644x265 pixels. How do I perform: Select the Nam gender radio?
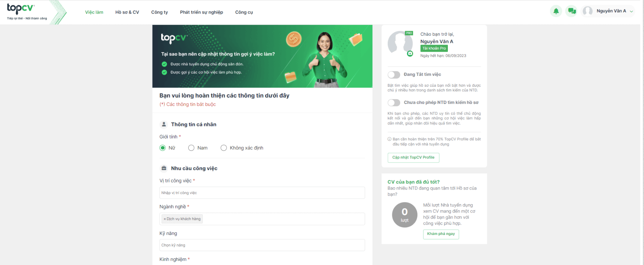[191, 148]
